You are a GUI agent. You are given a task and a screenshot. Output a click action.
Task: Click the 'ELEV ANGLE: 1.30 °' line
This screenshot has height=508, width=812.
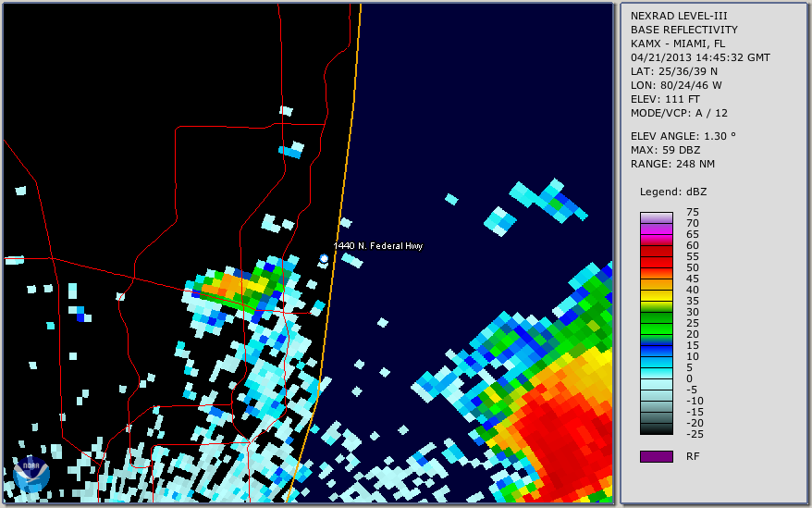[683, 136]
